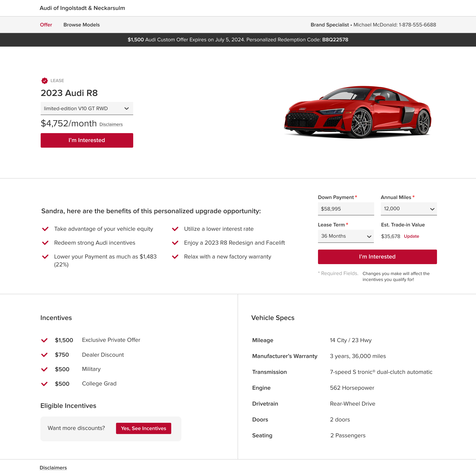Click checkmark beside lower interest rate
The image size is (476, 476).
pos(175,229)
